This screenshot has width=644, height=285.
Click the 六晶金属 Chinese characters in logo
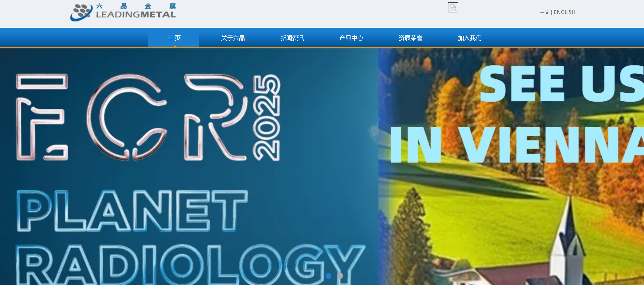136,6
